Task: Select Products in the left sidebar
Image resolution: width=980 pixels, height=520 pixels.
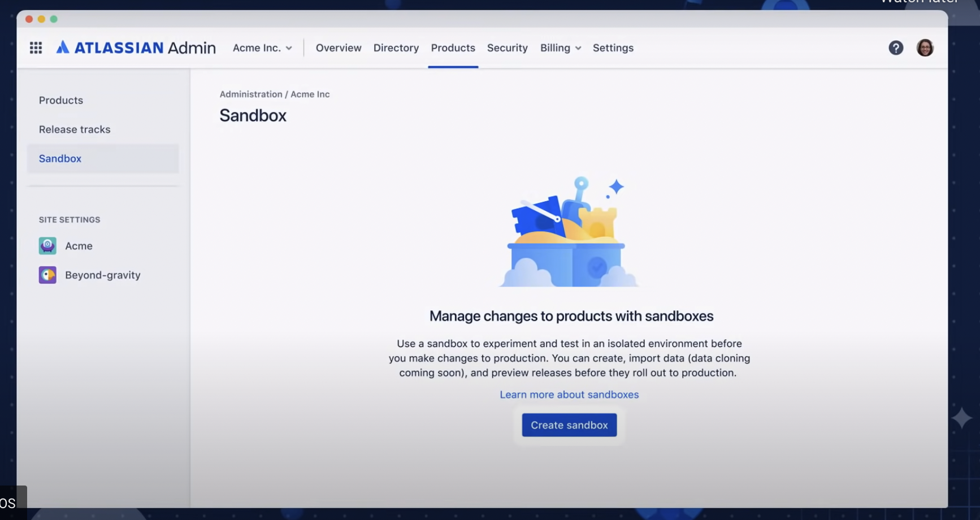Action: (61, 100)
